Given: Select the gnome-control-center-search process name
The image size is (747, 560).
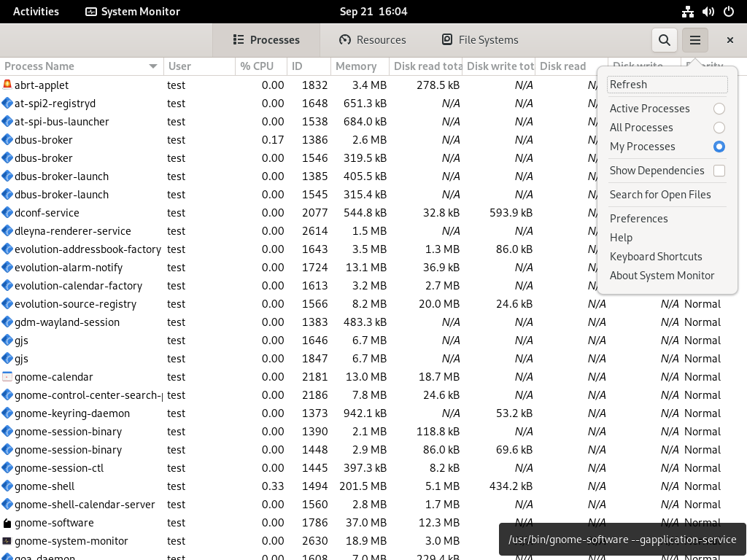Looking at the screenshot, I should [x=88, y=395].
